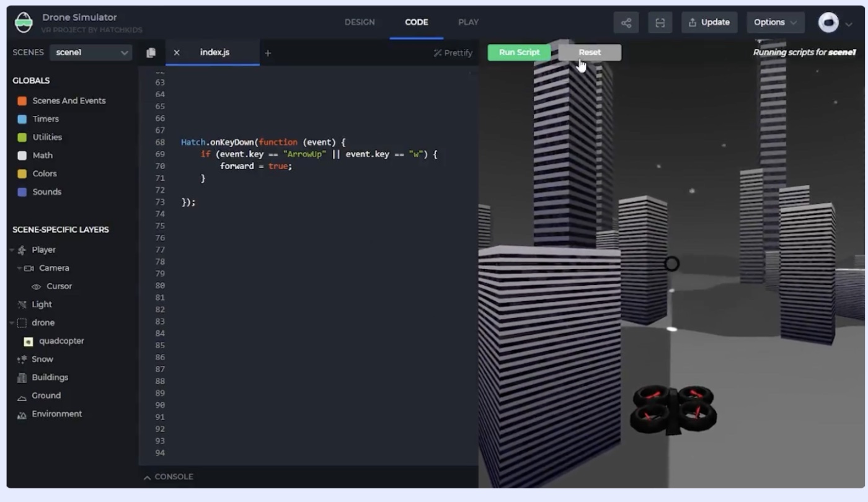Click the VR scan icon button
The width and height of the screenshot is (868, 502).
(660, 22)
